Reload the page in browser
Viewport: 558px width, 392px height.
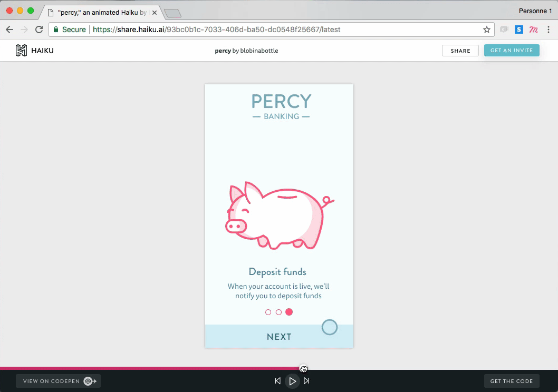coord(39,30)
